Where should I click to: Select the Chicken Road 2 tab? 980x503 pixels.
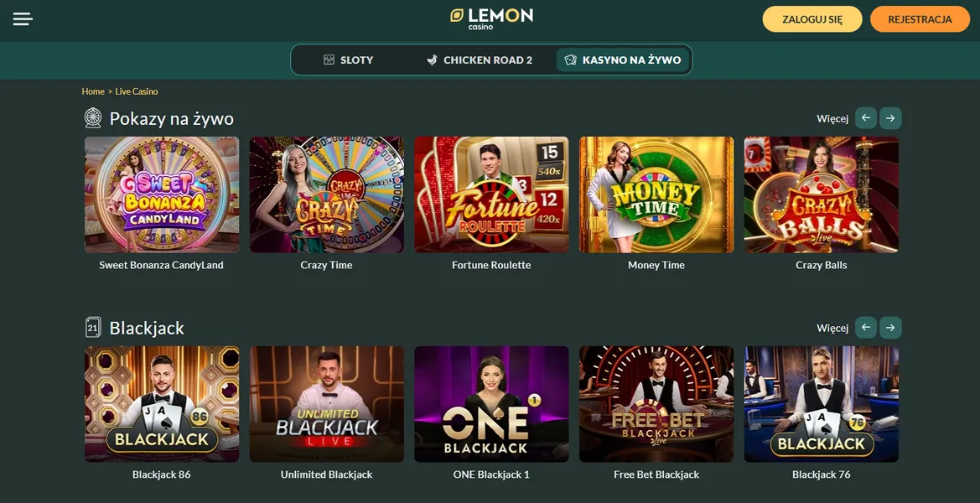480,60
